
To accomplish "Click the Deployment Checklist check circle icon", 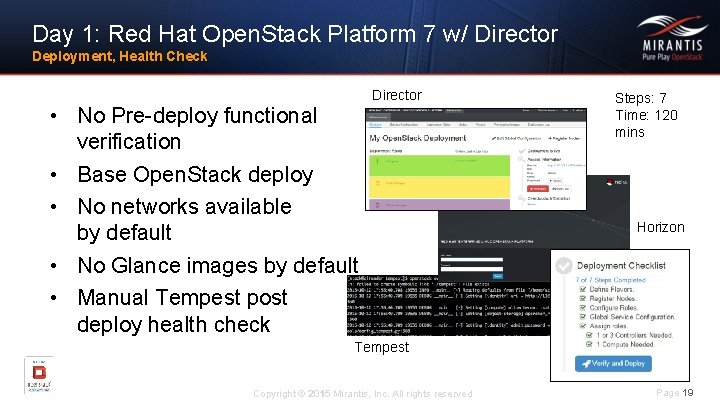I will click(563, 265).
